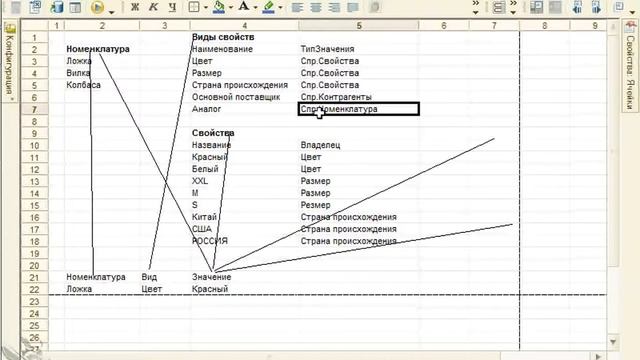Select the Китай cell

[204, 217]
